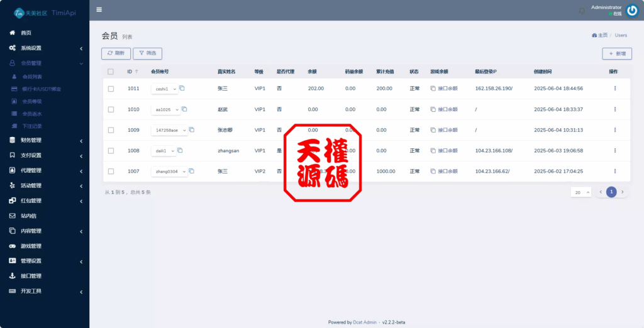Click game balance icon for row 1008
Image resolution: width=644 pixels, height=328 pixels.
pos(433,151)
